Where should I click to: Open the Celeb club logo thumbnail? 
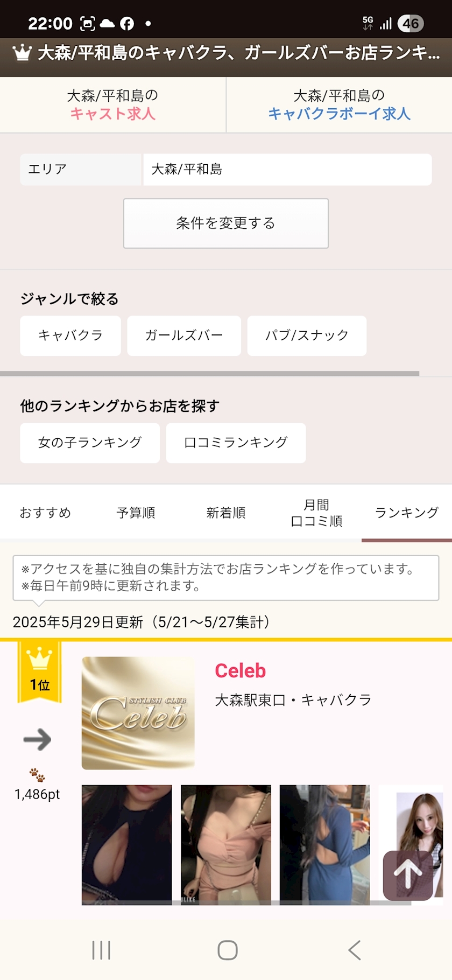coord(138,713)
